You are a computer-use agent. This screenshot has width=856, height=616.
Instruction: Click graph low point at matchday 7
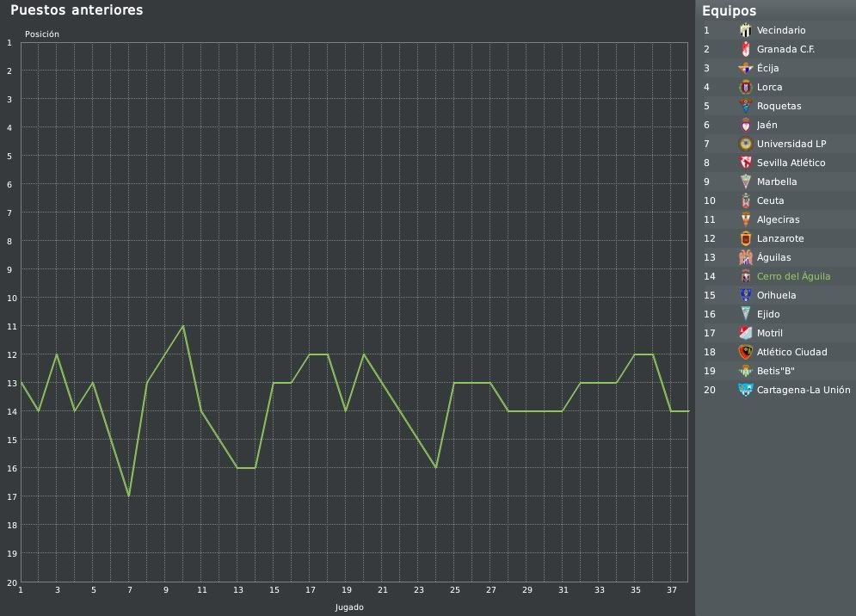(x=129, y=496)
